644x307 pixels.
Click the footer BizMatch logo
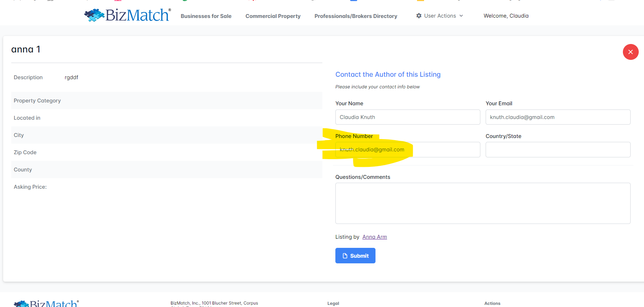pyautogui.click(x=46, y=303)
